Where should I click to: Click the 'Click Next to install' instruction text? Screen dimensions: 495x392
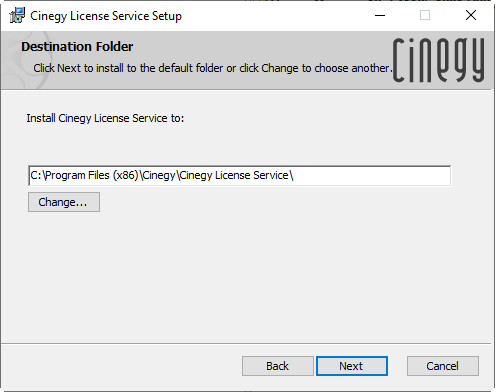(x=211, y=68)
